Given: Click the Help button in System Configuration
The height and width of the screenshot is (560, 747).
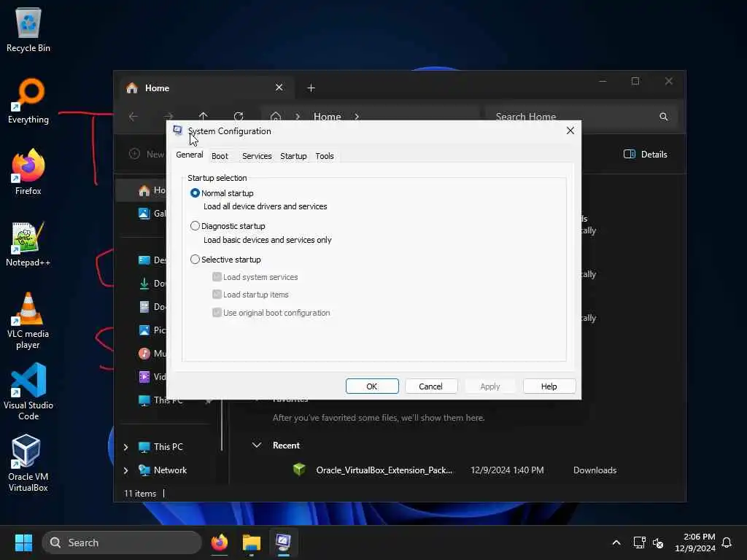Looking at the screenshot, I should coord(549,386).
